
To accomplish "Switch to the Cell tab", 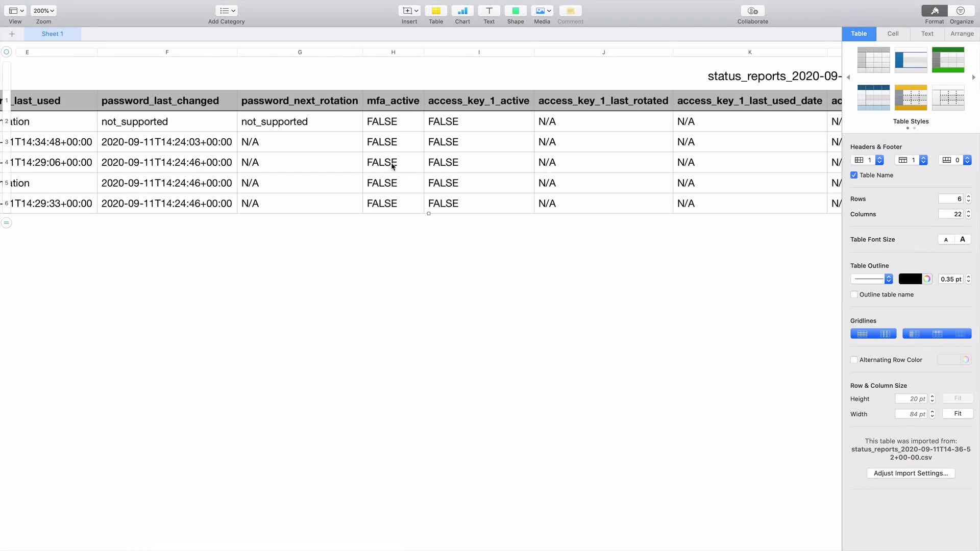I will (x=893, y=34).
